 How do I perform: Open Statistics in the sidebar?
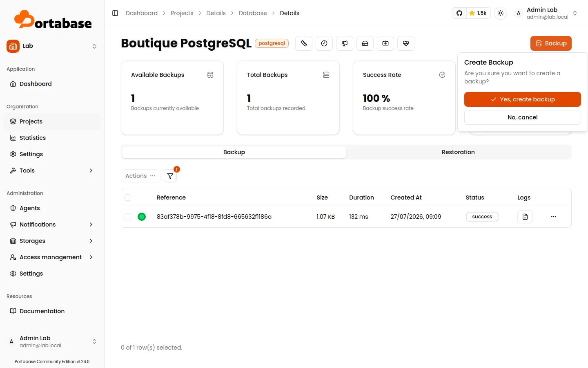click(x=52, y=138)
